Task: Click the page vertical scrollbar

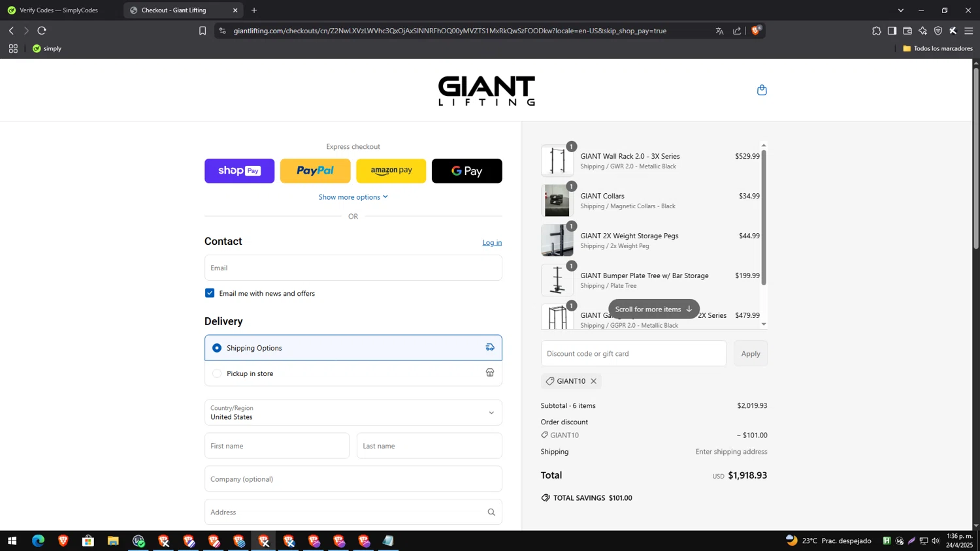Action: (975, 158)
